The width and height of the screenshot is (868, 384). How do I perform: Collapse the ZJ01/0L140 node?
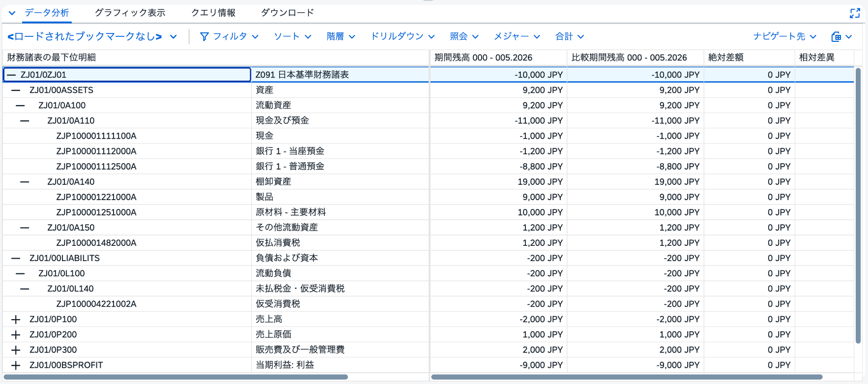pyautogui.click(x=25, y=289)
